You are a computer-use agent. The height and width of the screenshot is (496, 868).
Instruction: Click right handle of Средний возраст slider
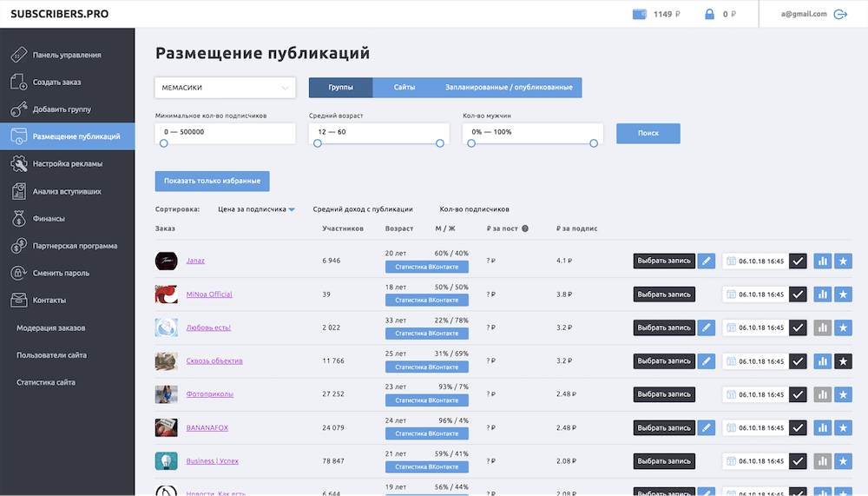443,143
